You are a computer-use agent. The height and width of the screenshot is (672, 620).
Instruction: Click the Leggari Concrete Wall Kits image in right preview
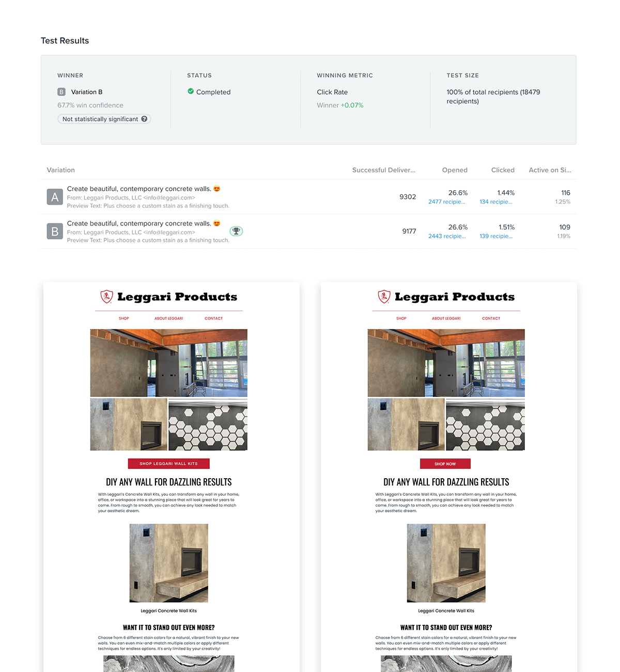pos(446,563)
